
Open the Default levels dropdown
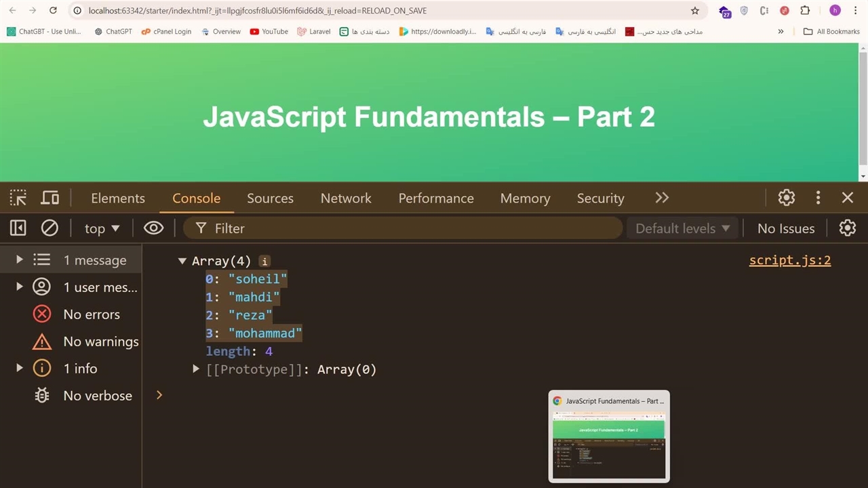(x=682, y=228)
